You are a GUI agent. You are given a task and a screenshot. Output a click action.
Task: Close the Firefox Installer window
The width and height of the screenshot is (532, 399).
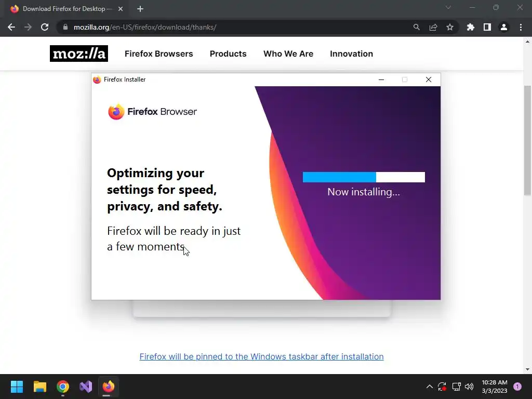coord(429,79)
